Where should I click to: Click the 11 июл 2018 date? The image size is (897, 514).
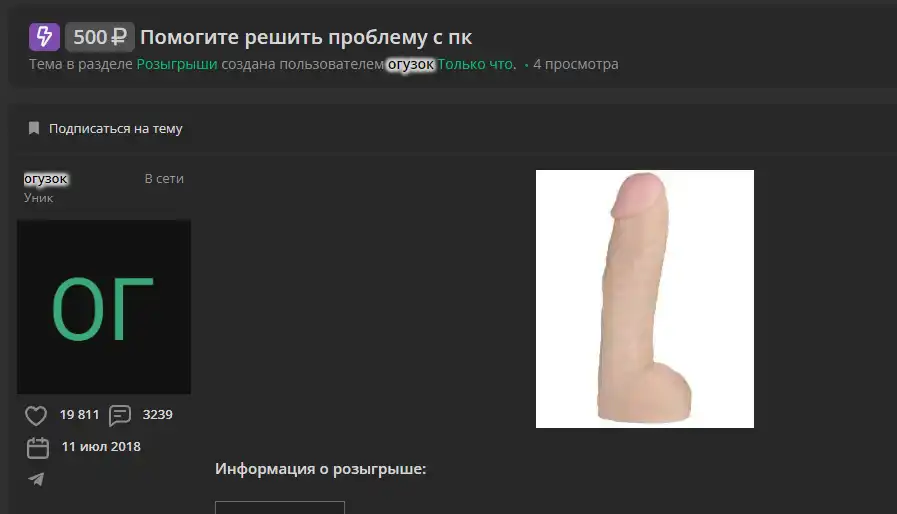[101, 446]
